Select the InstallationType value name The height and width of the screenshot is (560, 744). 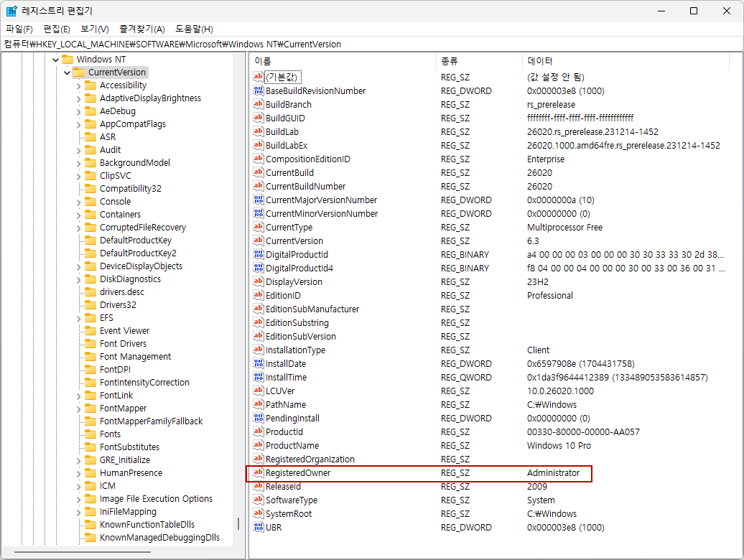pyautogui.click(x=296, y=350)
